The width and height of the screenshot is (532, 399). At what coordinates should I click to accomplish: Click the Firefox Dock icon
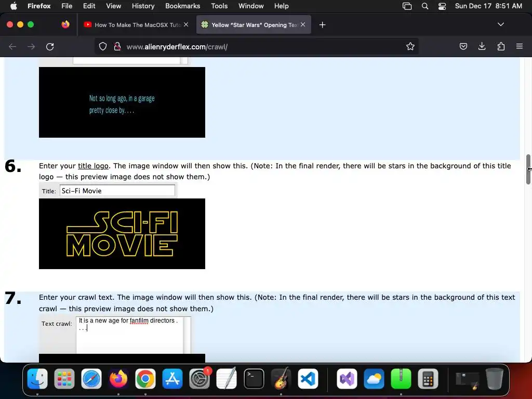click(x=118, y=379)
